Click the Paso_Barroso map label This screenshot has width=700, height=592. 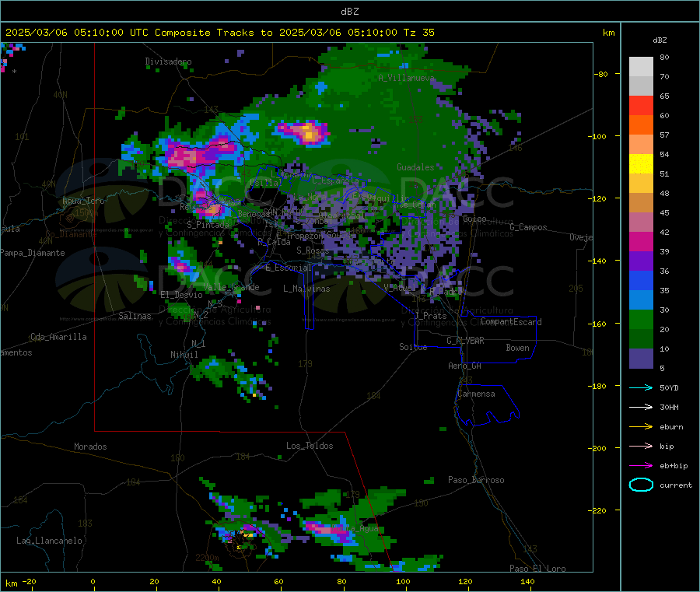pyautogui.click(x=476, y=480)
